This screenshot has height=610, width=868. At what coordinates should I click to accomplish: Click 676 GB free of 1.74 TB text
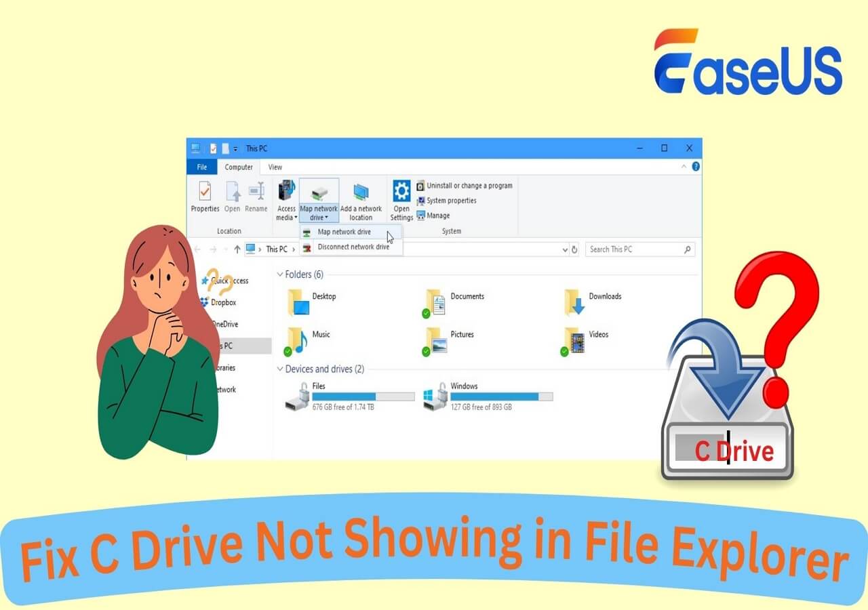coord(343,407)
